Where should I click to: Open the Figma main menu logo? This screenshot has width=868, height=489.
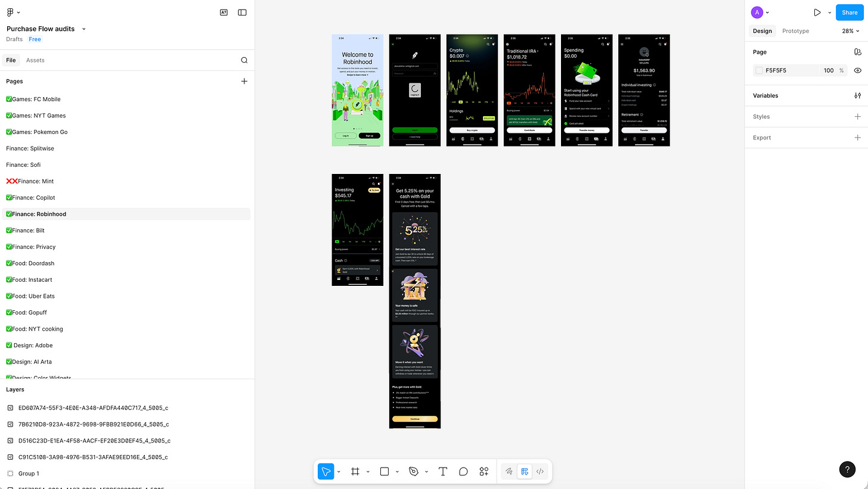(10, 12)
